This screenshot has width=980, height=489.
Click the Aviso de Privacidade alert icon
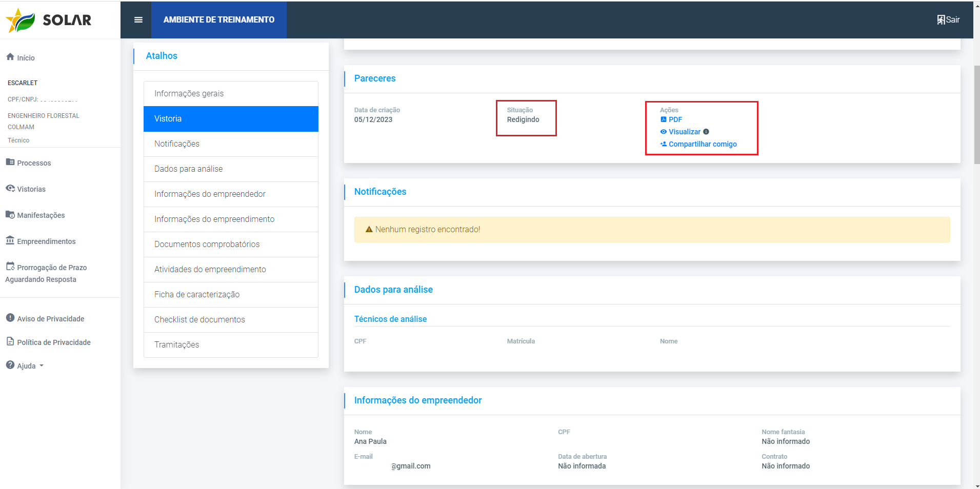[x=10, y=318]
